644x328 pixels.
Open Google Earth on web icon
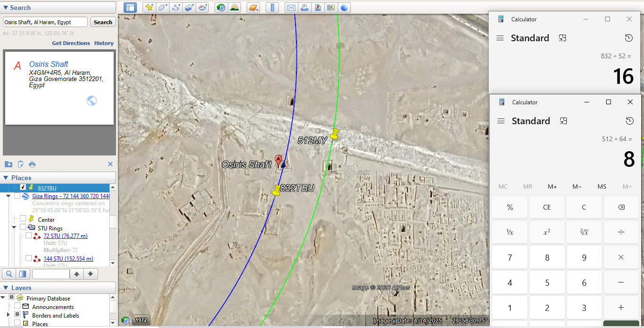tap(344, 8)
